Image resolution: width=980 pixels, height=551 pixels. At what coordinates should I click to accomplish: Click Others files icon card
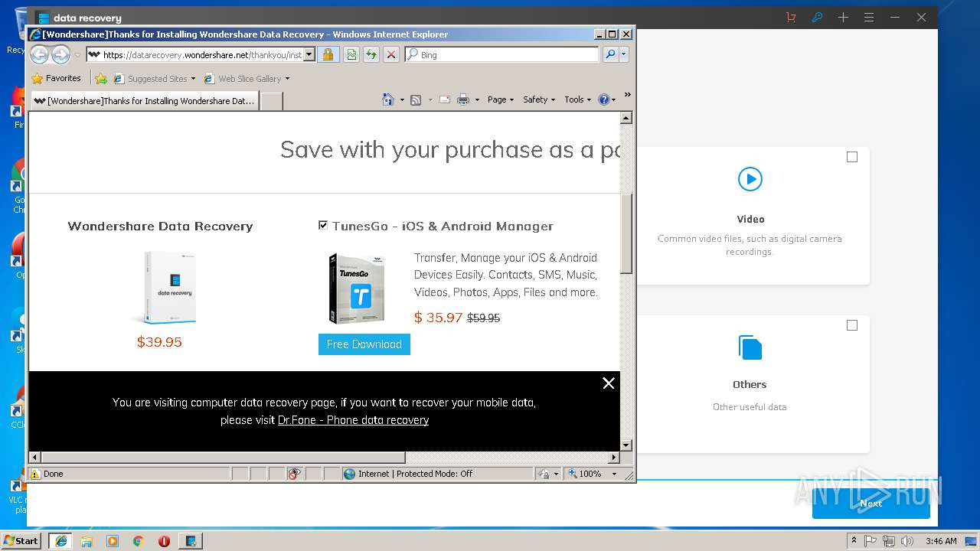pos(750,347)
